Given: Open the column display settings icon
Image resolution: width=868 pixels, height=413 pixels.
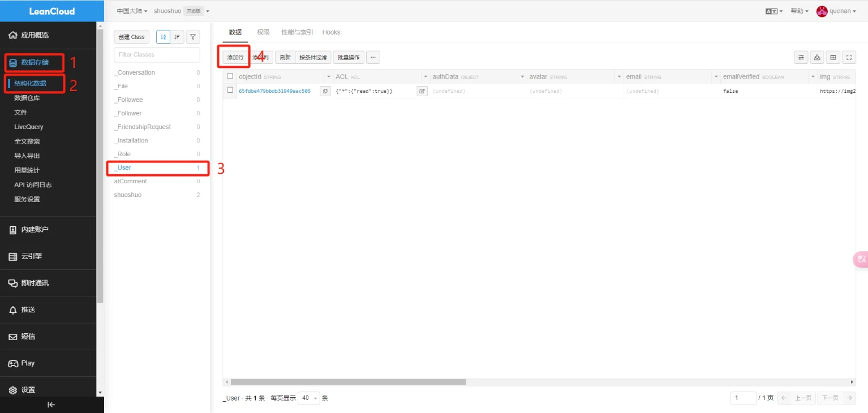Looking at the screenshot, I should tap(801, 57).
